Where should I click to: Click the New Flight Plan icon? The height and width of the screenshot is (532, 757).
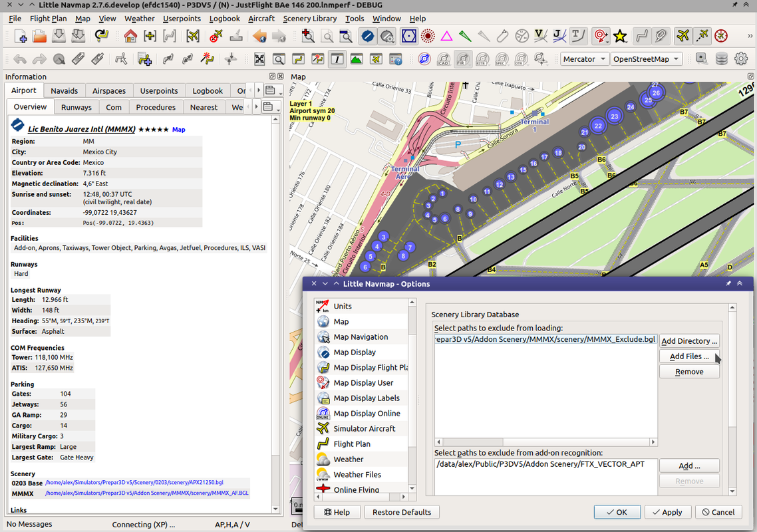(x=21, y=36)
